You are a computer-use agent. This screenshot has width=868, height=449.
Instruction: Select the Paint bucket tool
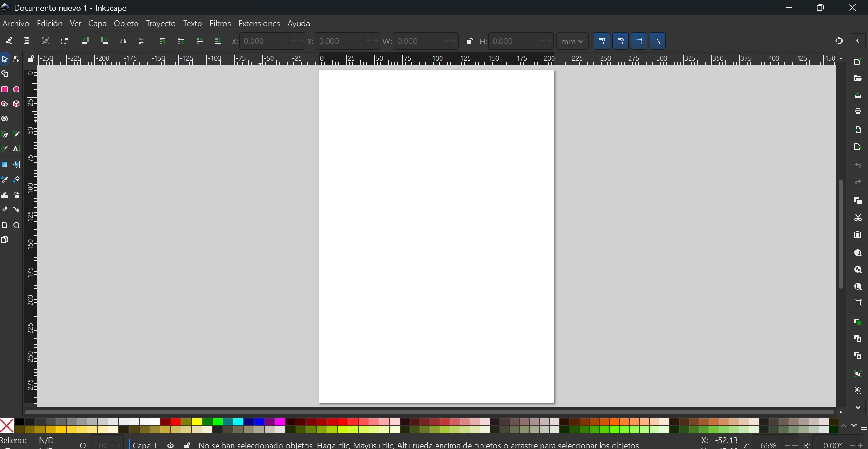tap(17, 180)
